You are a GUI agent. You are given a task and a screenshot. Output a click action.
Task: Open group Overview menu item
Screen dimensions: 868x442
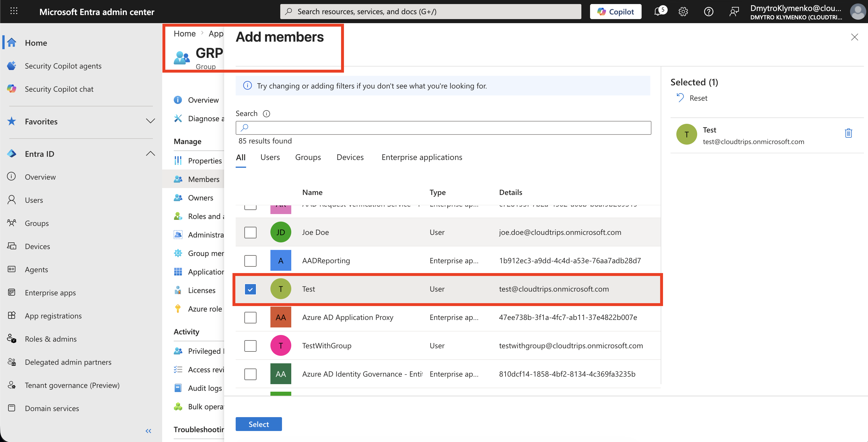click(x=203, y=100)
